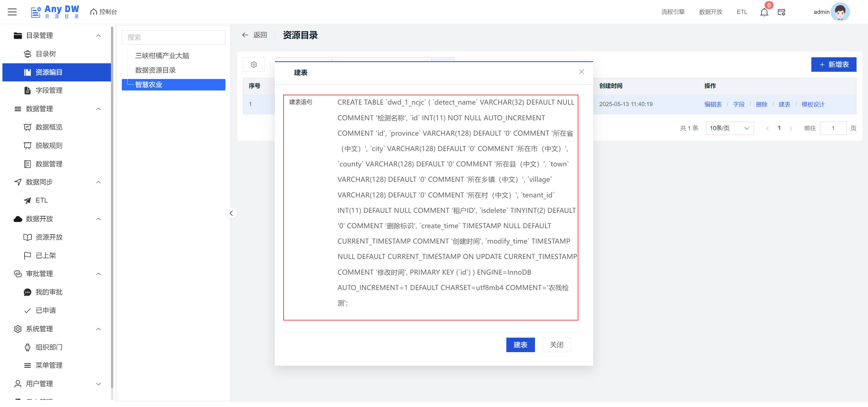Click the 关闭 button in dialog
The height and width of the screenshot is (407, 868).
(556, 345)
